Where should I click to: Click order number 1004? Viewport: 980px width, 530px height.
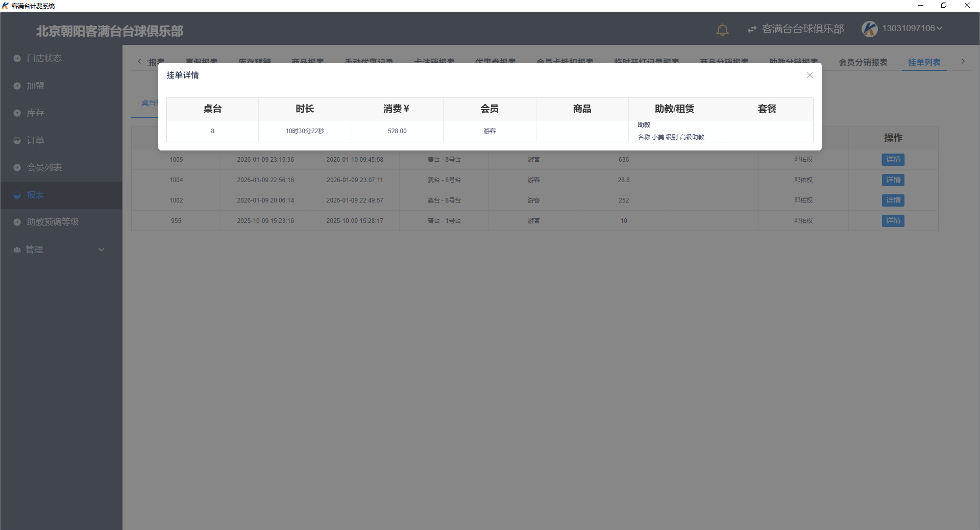click(x=176, y=180)
